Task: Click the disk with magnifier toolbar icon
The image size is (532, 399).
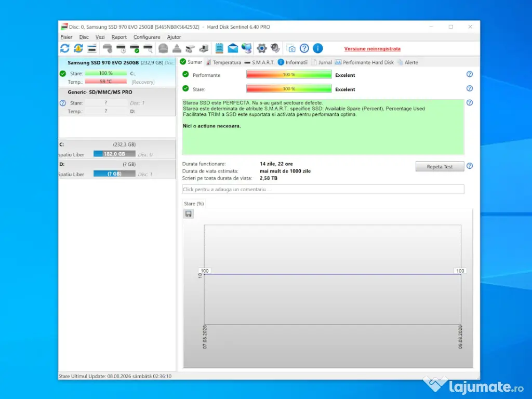Action: 148,48
